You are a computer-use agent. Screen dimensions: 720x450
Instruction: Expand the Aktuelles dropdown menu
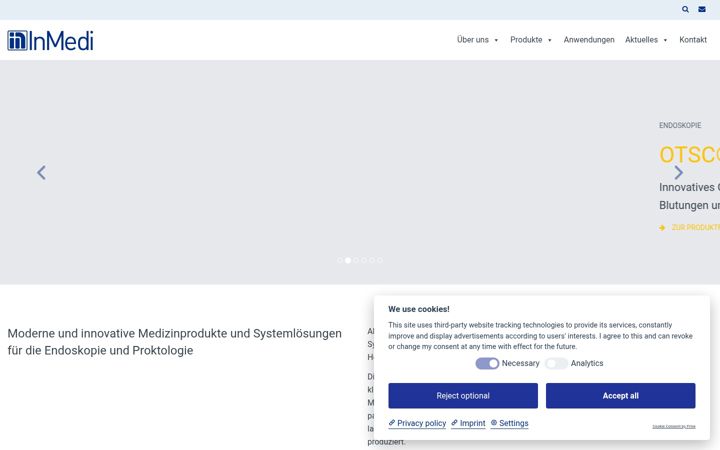point(646,40)
